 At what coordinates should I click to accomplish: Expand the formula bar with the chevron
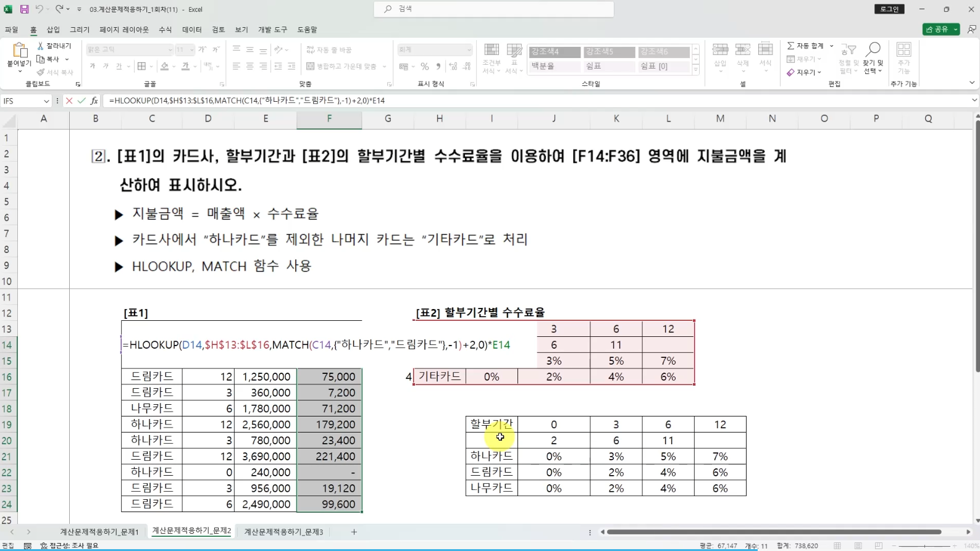pyautogui.click(x=974, y=101)
